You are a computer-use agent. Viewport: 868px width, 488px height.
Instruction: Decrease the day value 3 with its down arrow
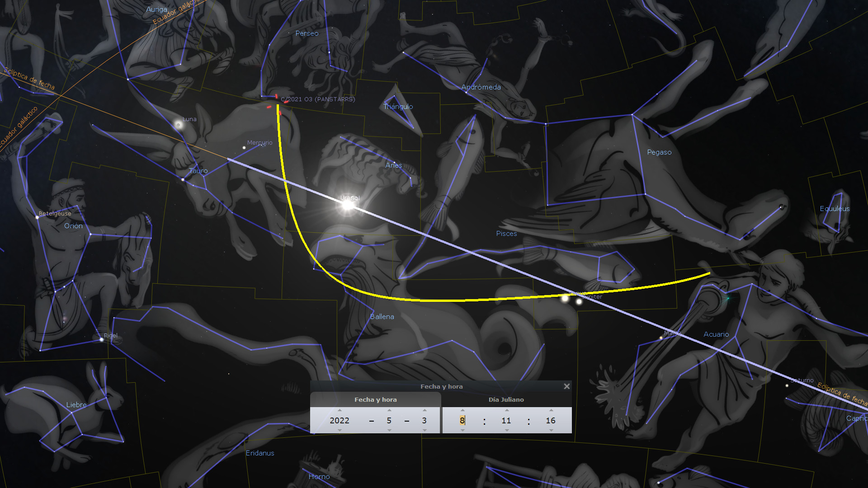coord(425,431)
